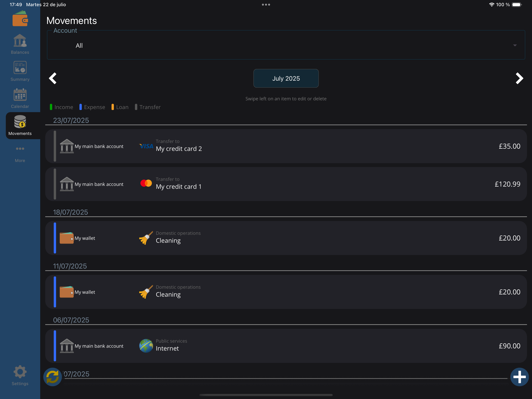Click the Movements page title

[72, 21]
